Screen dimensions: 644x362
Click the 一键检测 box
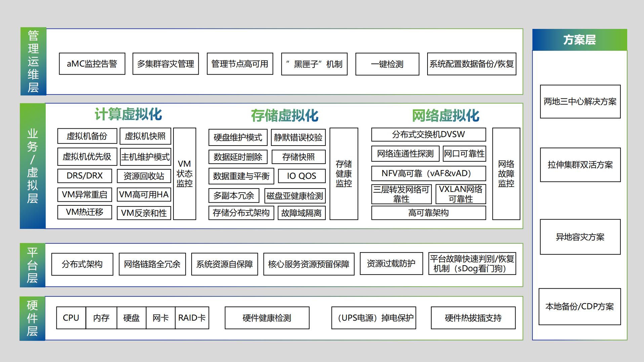tap(387, 64)
